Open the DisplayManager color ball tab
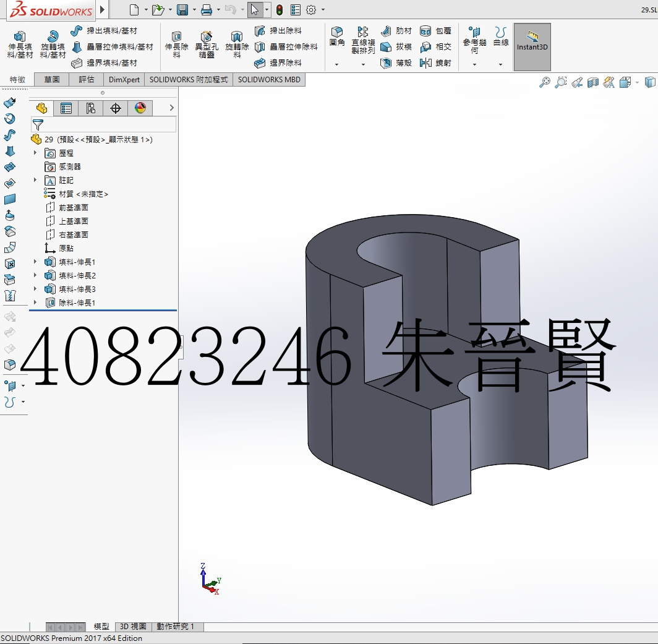 point(140,108)
